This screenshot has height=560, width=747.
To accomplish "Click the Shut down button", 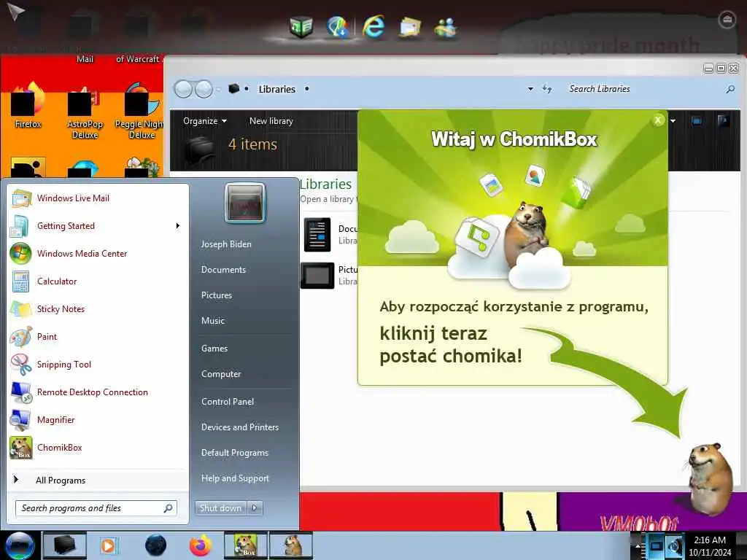I will point(221,508).
